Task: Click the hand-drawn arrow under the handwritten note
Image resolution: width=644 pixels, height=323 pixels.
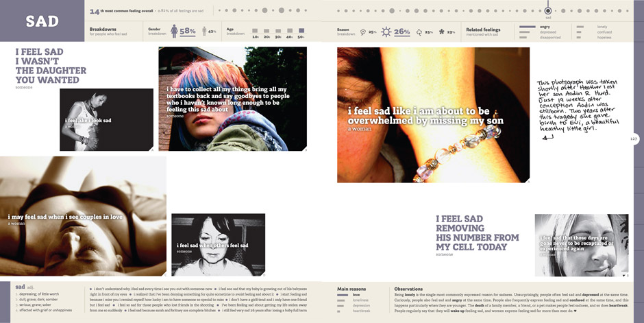Action: [x=548, y=137]
